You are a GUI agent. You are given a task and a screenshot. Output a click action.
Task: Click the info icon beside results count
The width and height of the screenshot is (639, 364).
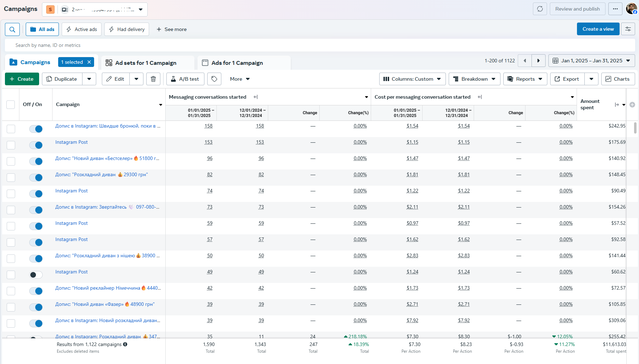125,344
